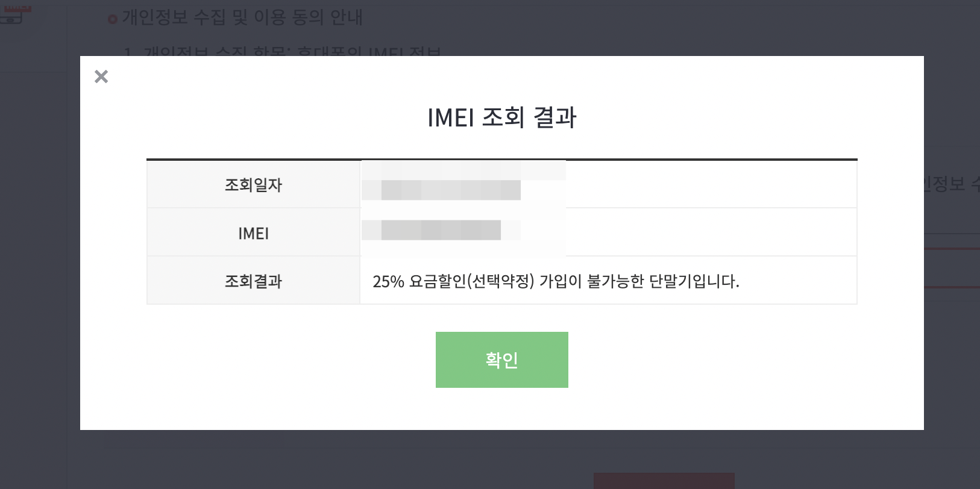This screenshot has height=489, width=980.
Task: Click the 25% 요금할인 가입 불가능 result text
Action: coord(556,281)
